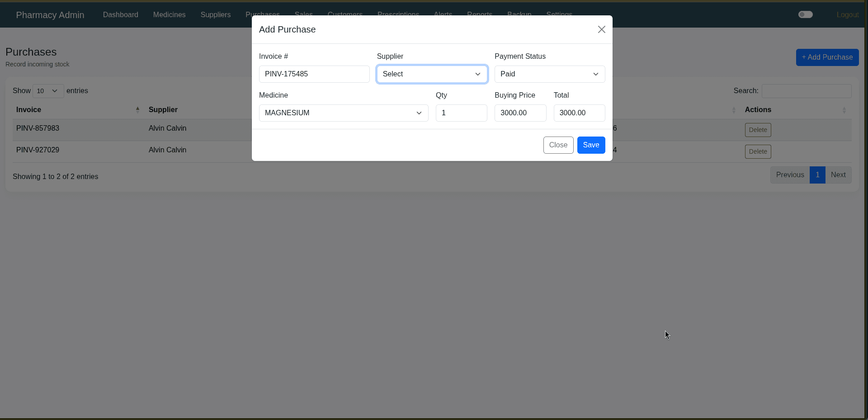Open the Supplier select dropdown
This screenshot has height=420, width=868.
432,74
